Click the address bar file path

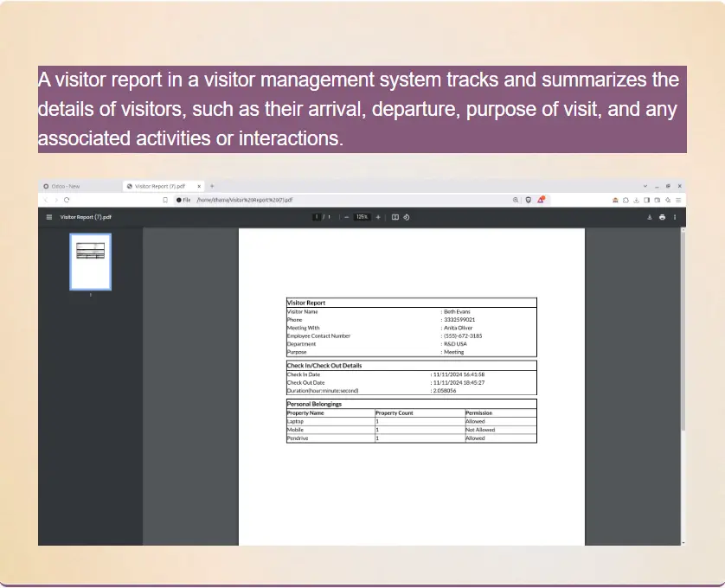click(x=245, y=200)
